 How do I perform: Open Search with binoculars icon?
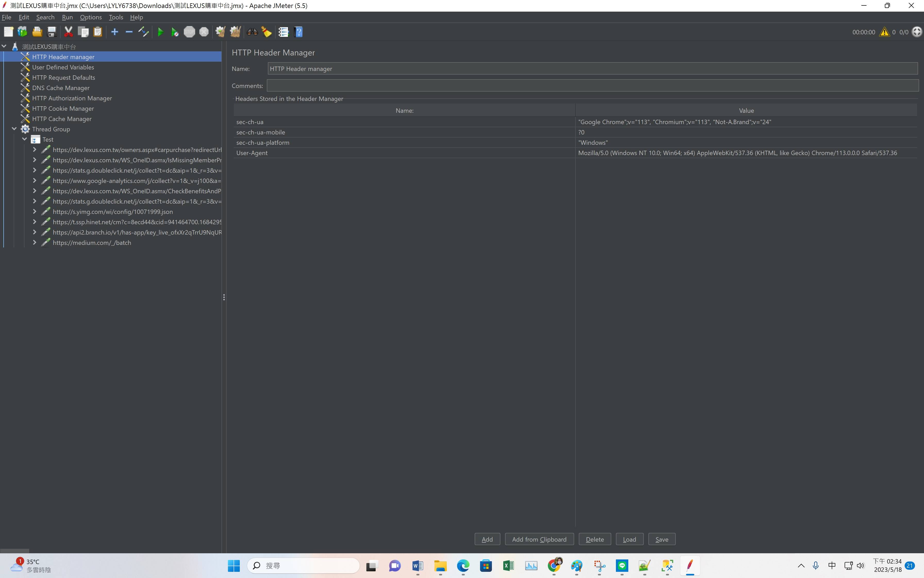252,32
